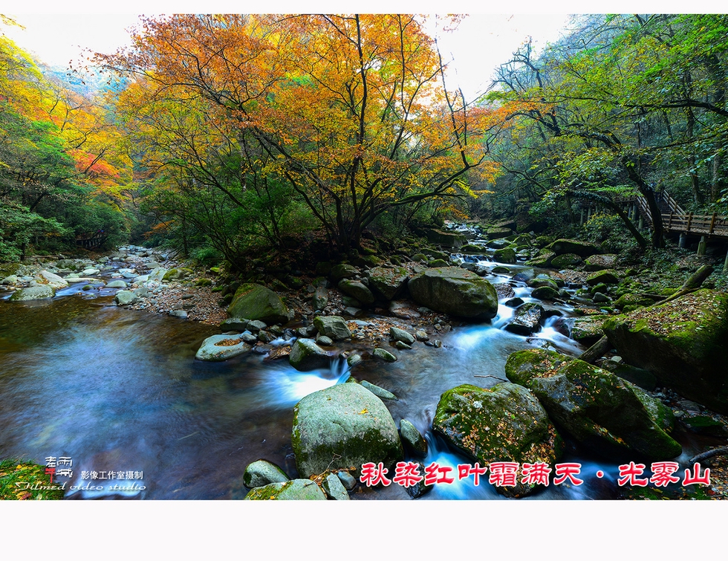
Task: Click the wooden boardwalk railing on right
Action: click(691, 221)
